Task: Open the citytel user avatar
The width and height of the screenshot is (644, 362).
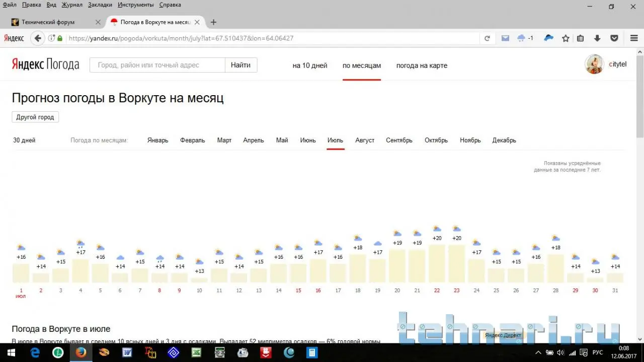Action: [594, 64]
